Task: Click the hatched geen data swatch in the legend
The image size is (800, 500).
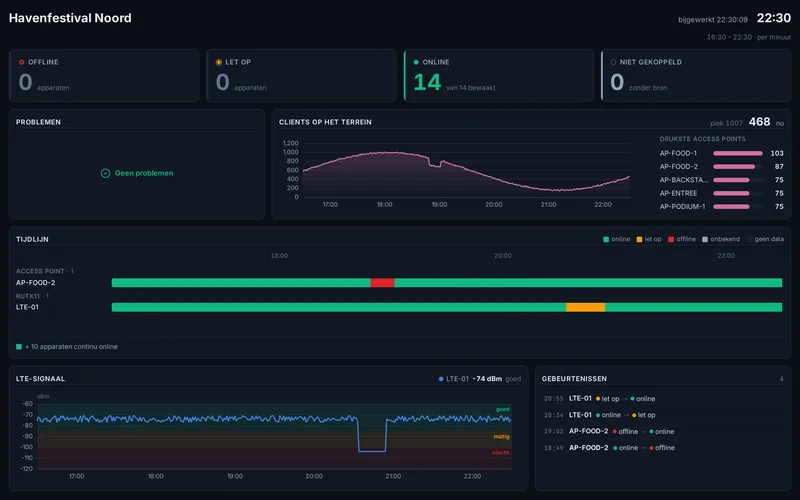Action: [749, 239]
